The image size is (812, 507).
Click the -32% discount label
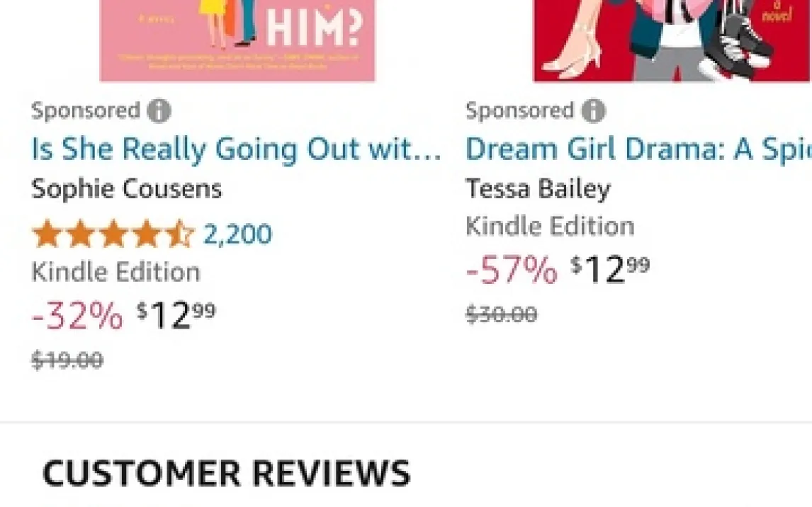(77, 316)
